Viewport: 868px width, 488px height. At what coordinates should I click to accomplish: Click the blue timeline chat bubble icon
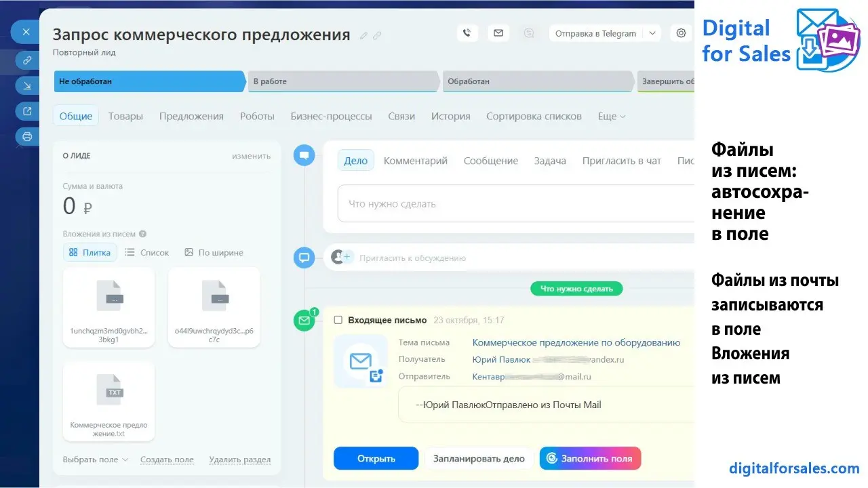[x=304, y=258]
